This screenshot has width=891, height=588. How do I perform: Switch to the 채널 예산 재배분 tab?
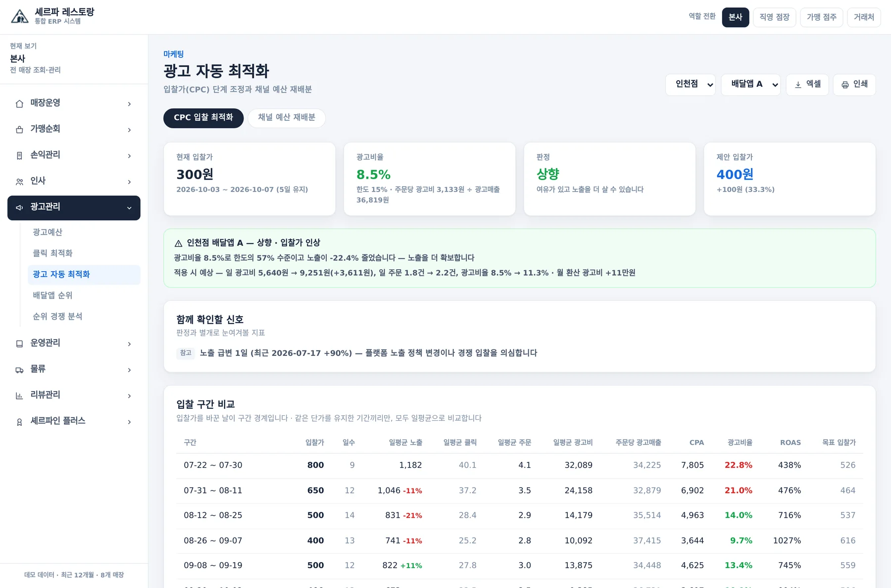tap(287, 118)
